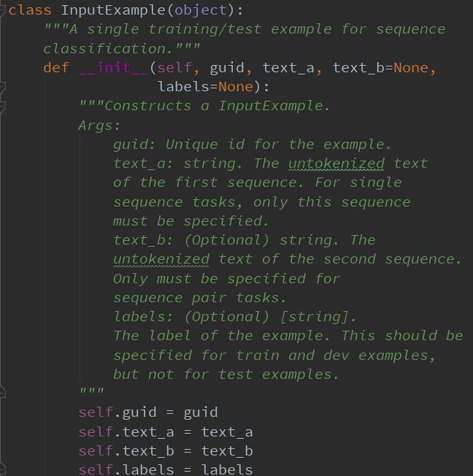Collapse the Constructs docstring fold marker
The width and height of the screenshot is (473, 476).
pyautogui.click(x=2, y=107)
